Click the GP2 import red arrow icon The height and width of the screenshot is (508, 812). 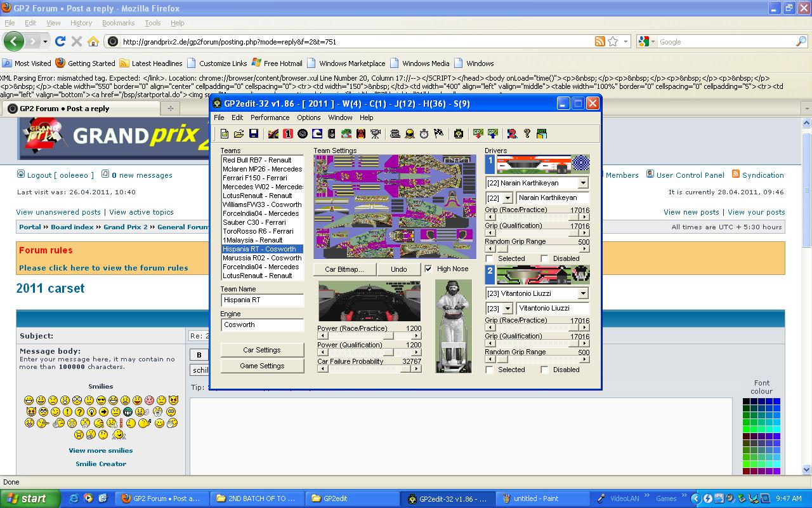point(478,133)
